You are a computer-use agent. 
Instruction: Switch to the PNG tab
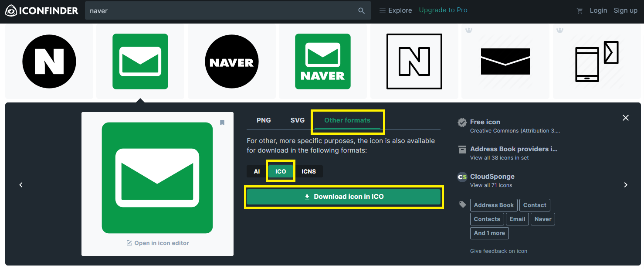264,120
